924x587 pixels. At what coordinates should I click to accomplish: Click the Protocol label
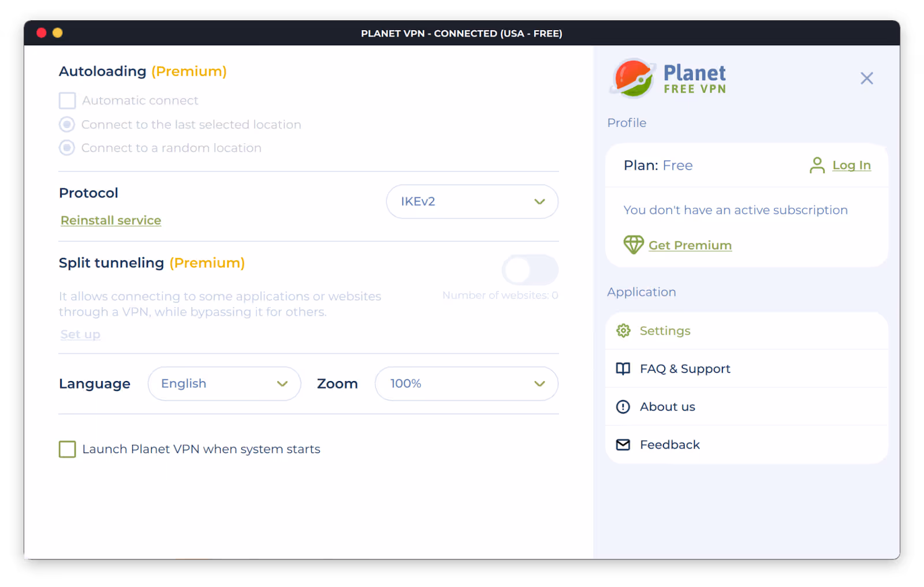click(88, 193)
